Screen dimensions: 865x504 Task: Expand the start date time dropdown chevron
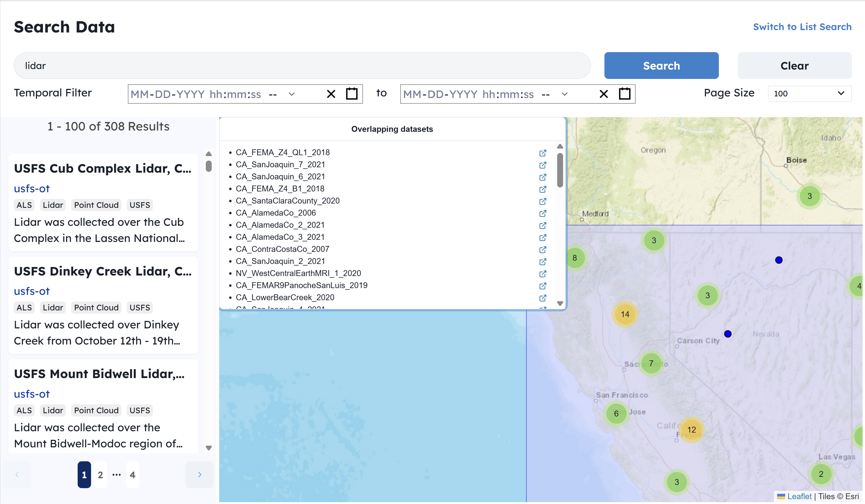292,94
